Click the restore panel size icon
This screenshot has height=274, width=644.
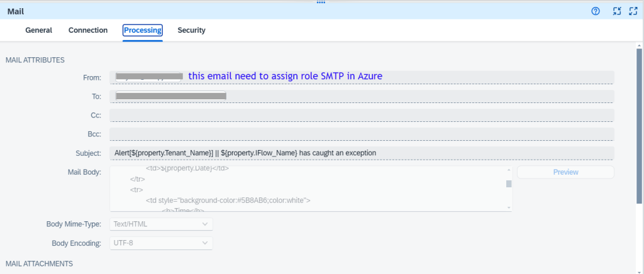tap(617, 11)
